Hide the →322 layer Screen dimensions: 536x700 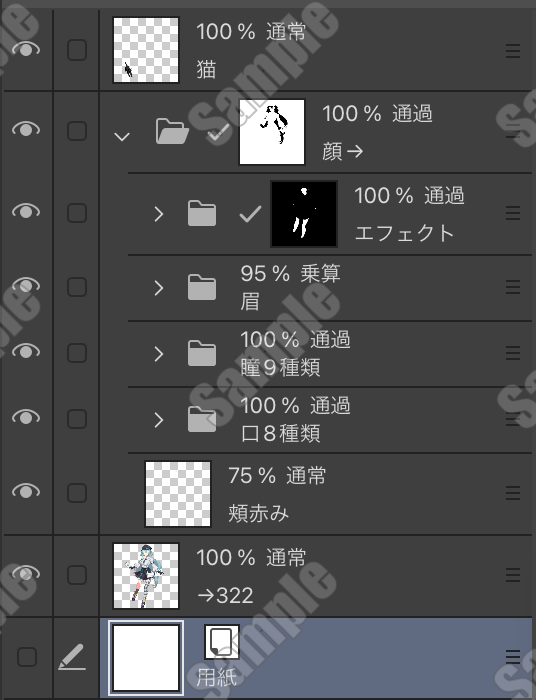[x=26, y=573]
